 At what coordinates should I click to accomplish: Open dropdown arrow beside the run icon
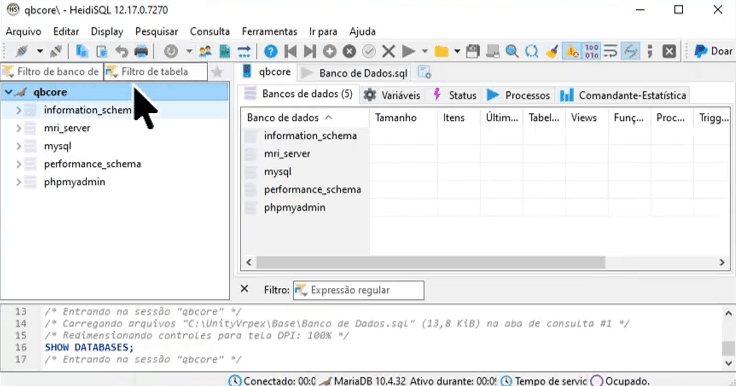424,51
